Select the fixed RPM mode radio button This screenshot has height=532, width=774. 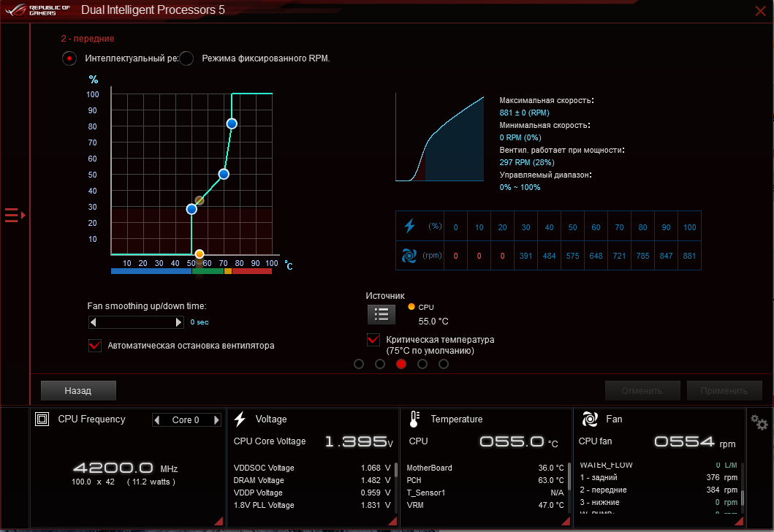(x=186, y=58)
